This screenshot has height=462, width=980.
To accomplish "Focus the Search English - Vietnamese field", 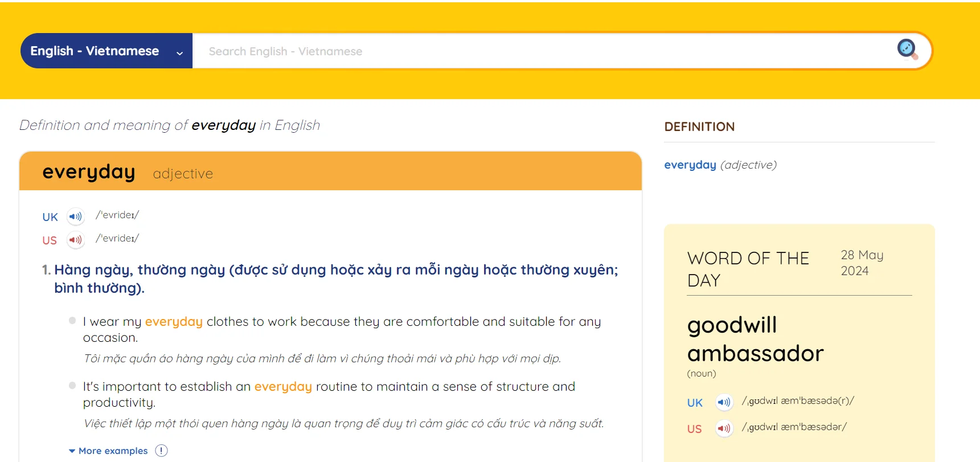I will 541,51.
